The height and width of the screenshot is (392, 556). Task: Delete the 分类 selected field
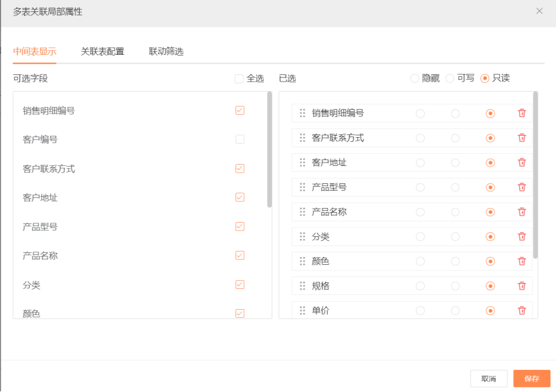[x=522, y=237]
